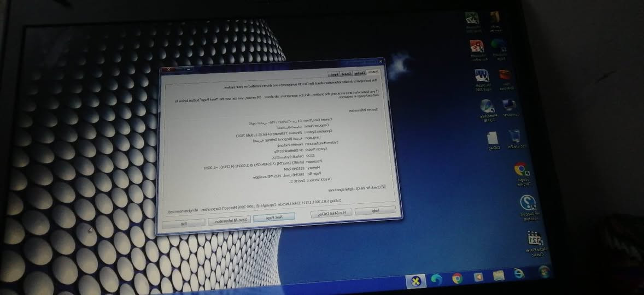Select the DirectX Diagnostic Tool taskbar button

416,281
